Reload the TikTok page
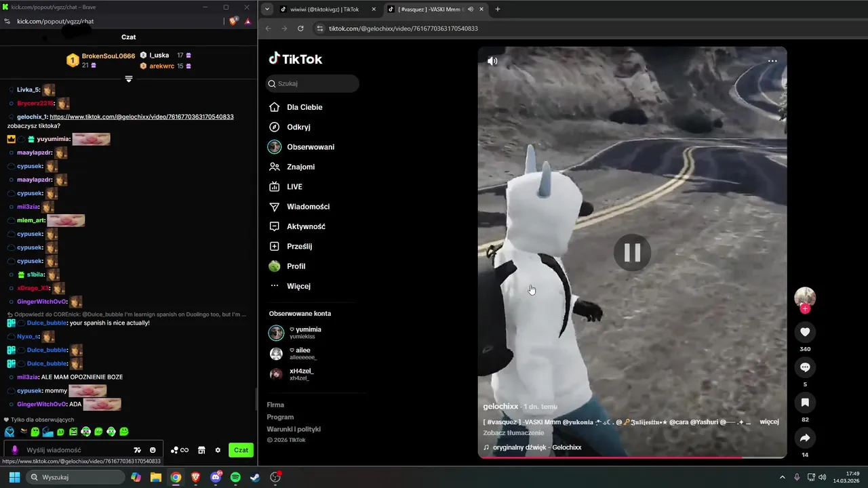The image size is (868, 488). tap(300, 28)
